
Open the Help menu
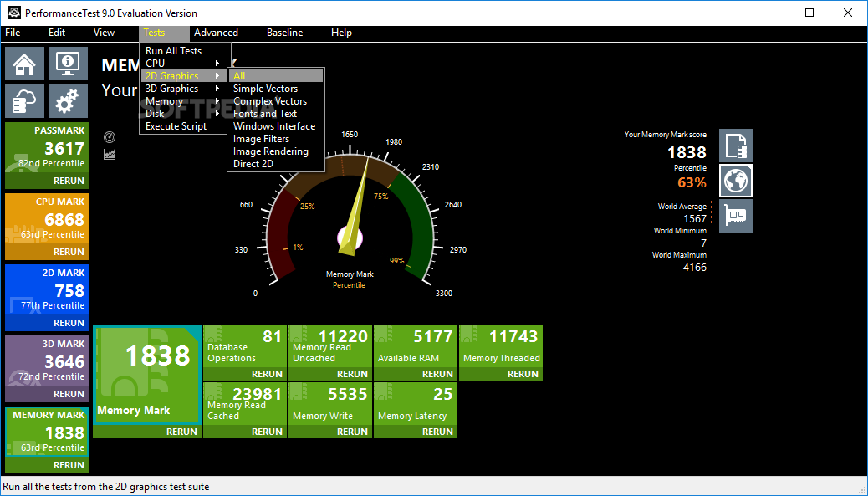click(x=341, y=33)
